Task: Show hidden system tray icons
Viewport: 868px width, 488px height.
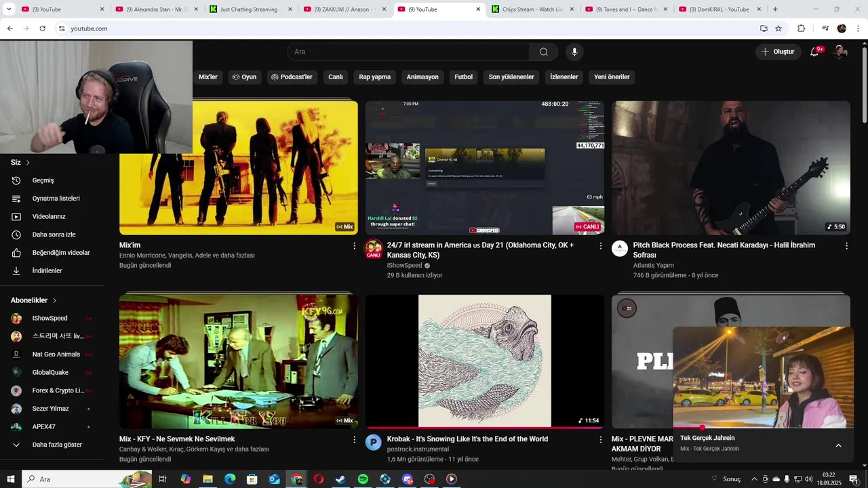Action: click(754, 479)
